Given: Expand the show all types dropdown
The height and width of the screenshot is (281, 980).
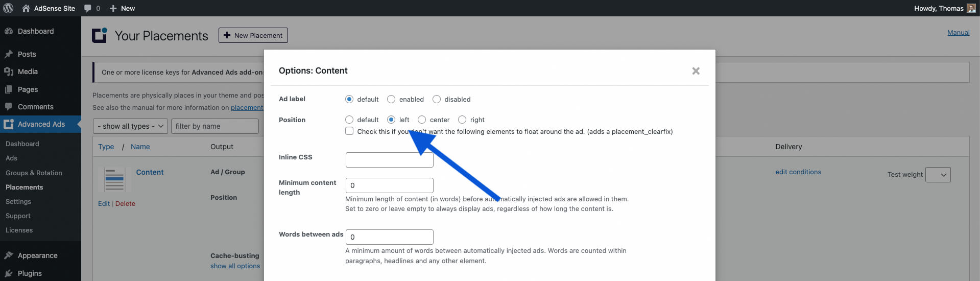Looking at the screenshot, I should coord(130,126).
